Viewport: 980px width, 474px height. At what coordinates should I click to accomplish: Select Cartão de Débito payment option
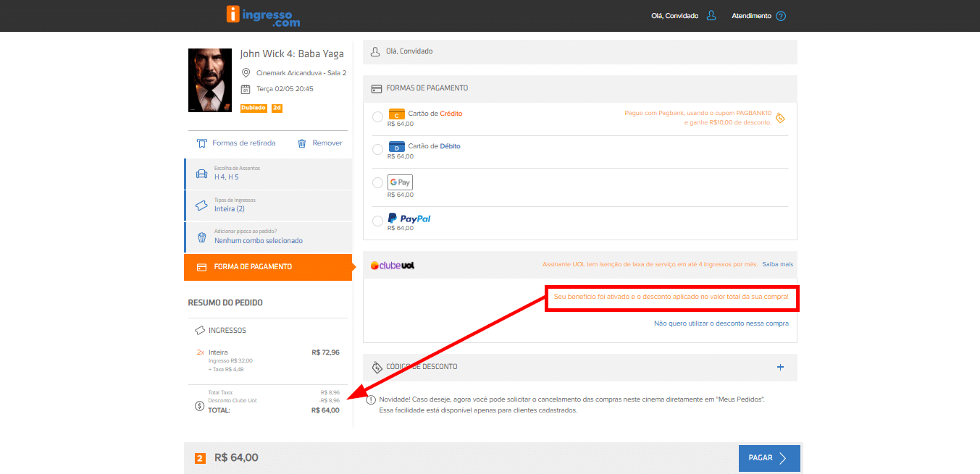pyautogui.click(x=377, y=150)
